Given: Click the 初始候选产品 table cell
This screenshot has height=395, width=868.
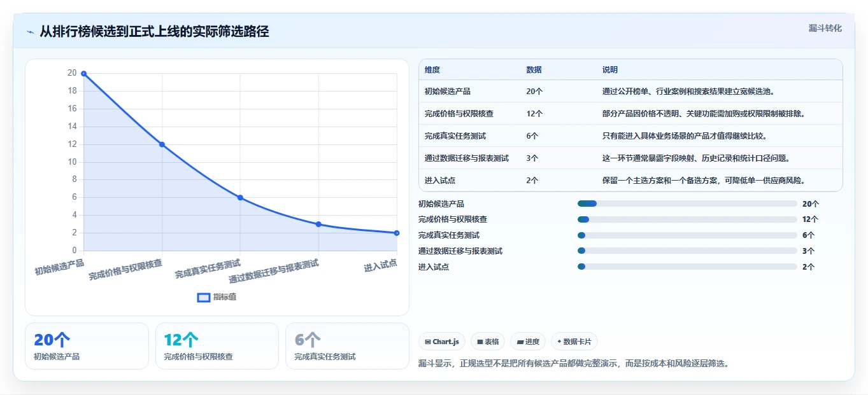Looking at the screenshot, I should click(x=448, y=92).
